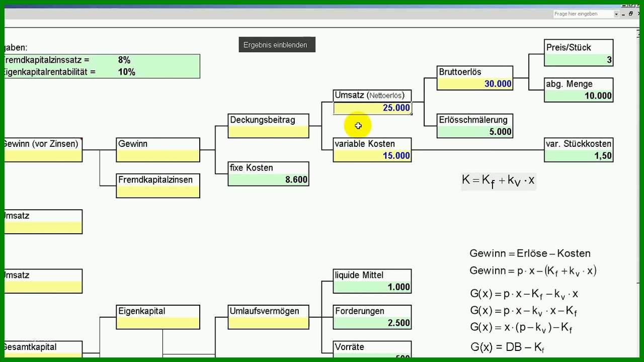Viewport: 644px width, 362px height.
Task: Select the liquide Mittel value 1.000
Action: (x=372, y=287)
